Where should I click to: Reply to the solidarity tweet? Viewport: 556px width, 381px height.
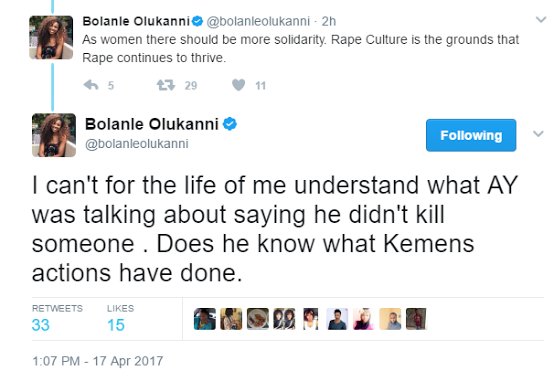[91, 85]
